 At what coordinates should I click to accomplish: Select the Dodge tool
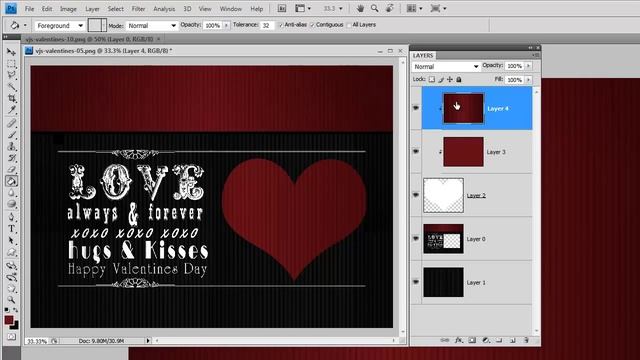click(11, 204)
